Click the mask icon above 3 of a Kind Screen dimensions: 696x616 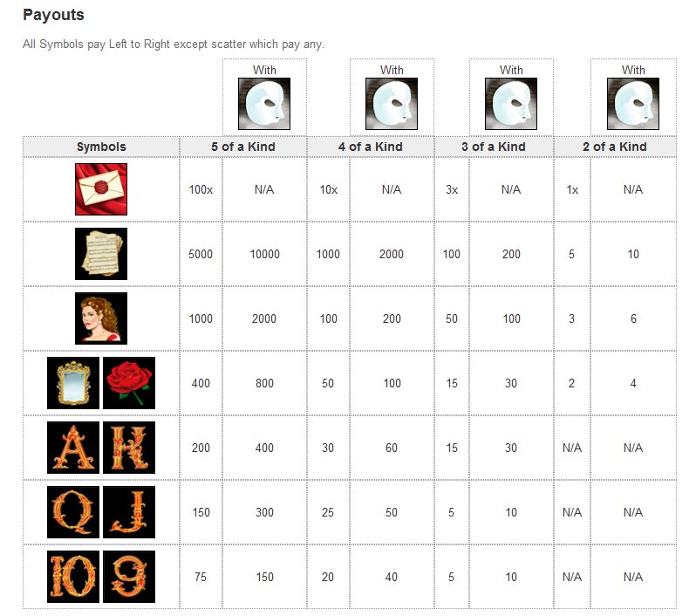[x=511, y=104]
